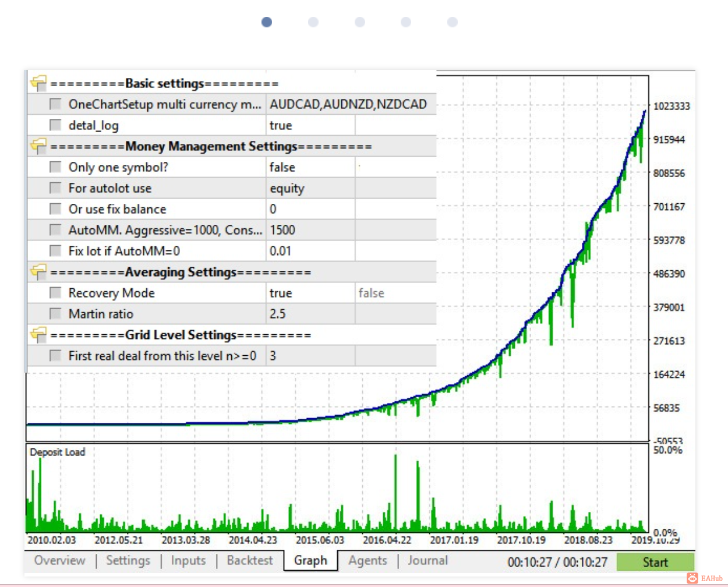Click detal_log value true
Viewport: 728px width, 587px height.
310,125
